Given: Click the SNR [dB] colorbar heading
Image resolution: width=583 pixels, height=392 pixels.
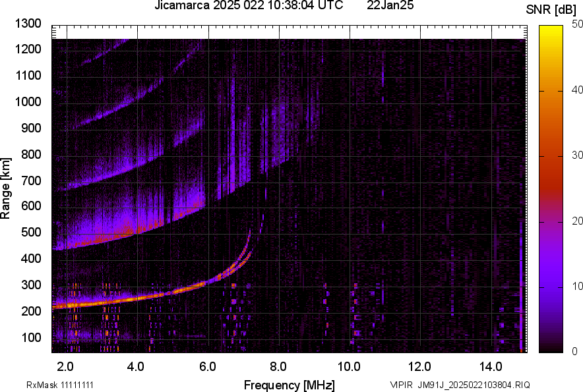Looking at the screenshot, I should click(554, 10).
